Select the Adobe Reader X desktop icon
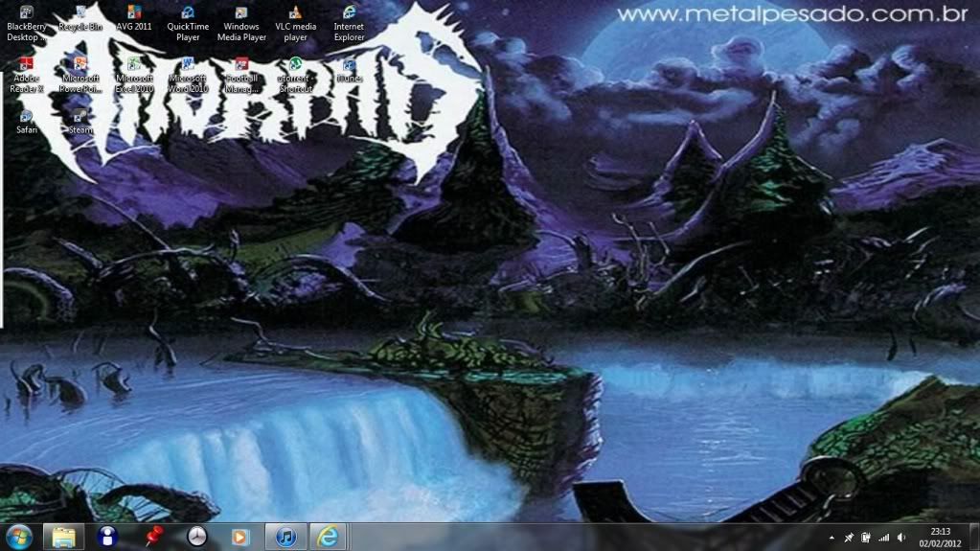Screen dimensions: 980x551 [x=26, y=75]
